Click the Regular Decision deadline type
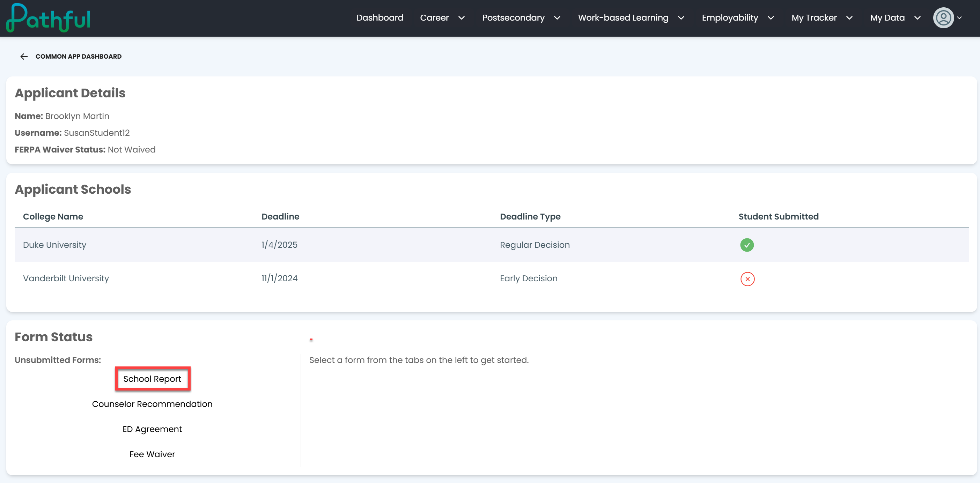The width and height of the screenshot is (980, 483). pos(535,245)
